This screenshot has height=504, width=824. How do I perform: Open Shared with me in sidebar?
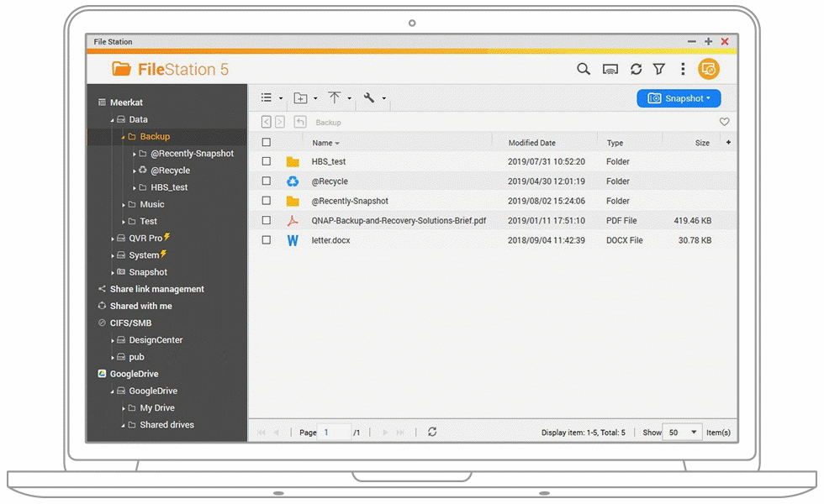coord(140,306)
